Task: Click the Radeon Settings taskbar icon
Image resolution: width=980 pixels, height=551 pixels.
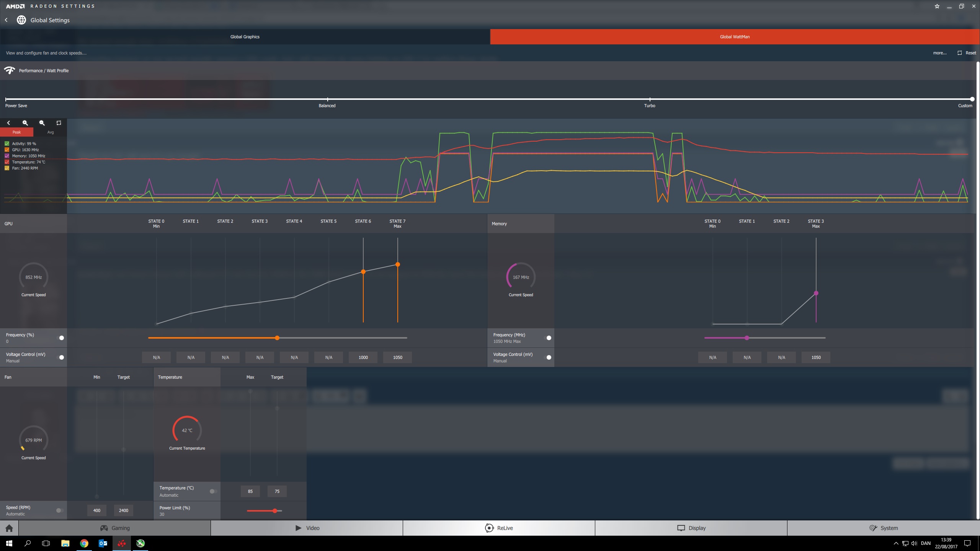Action: 122,543
